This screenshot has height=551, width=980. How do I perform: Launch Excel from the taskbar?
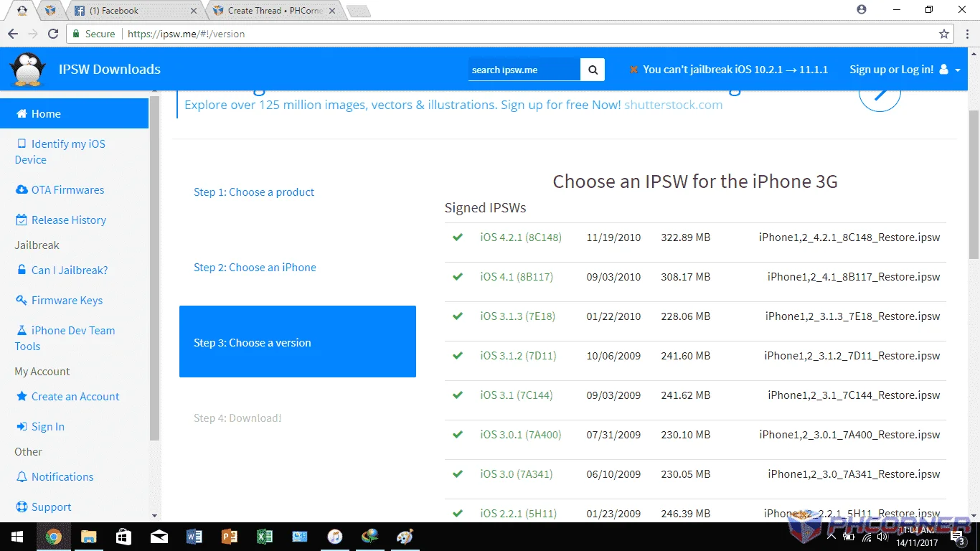pos(264,537)
